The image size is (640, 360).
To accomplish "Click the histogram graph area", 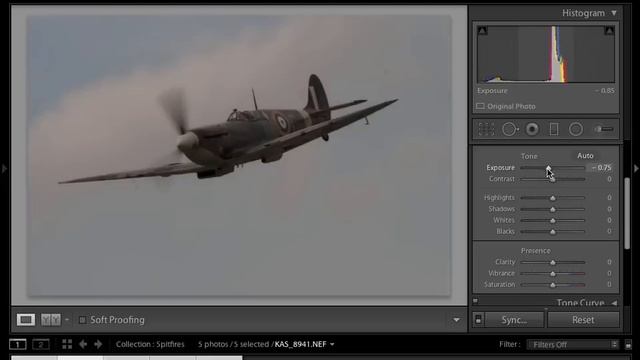I will [546, 54].
